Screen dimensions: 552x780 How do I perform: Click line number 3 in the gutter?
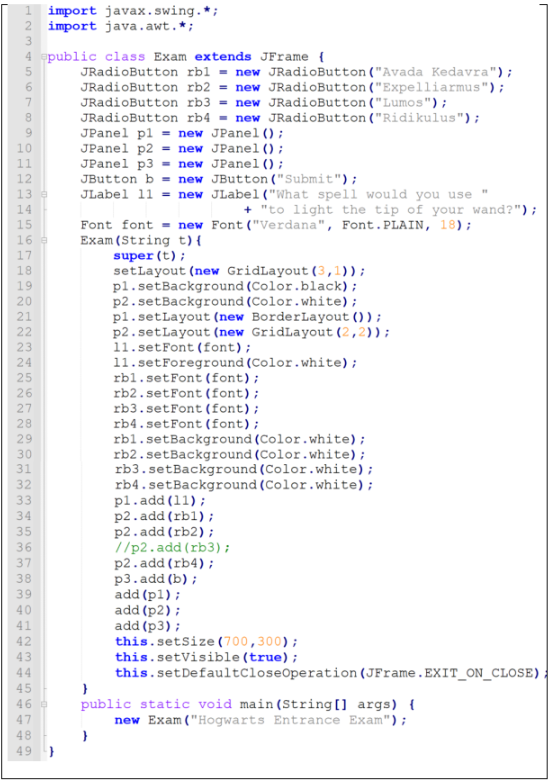click(28, 41)
